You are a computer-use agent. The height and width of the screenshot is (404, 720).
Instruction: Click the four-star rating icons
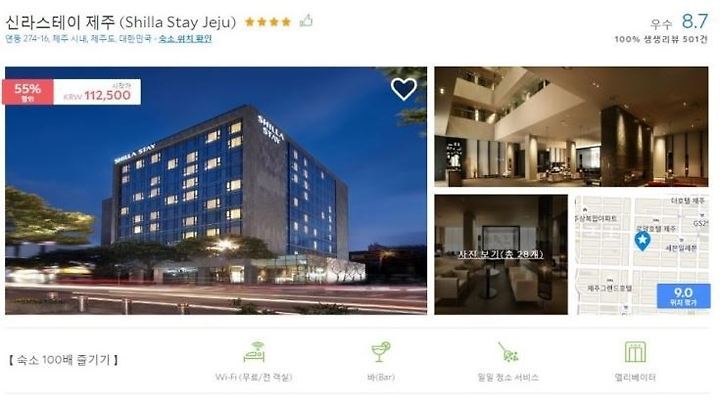[268, 22]
